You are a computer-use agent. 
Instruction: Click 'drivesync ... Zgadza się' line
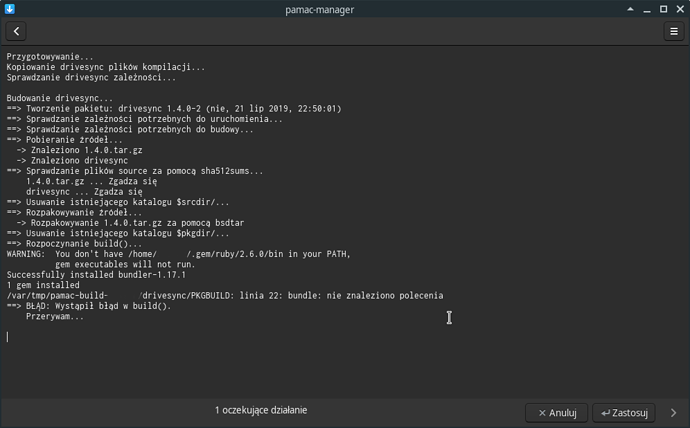click(x=84, y=192)
